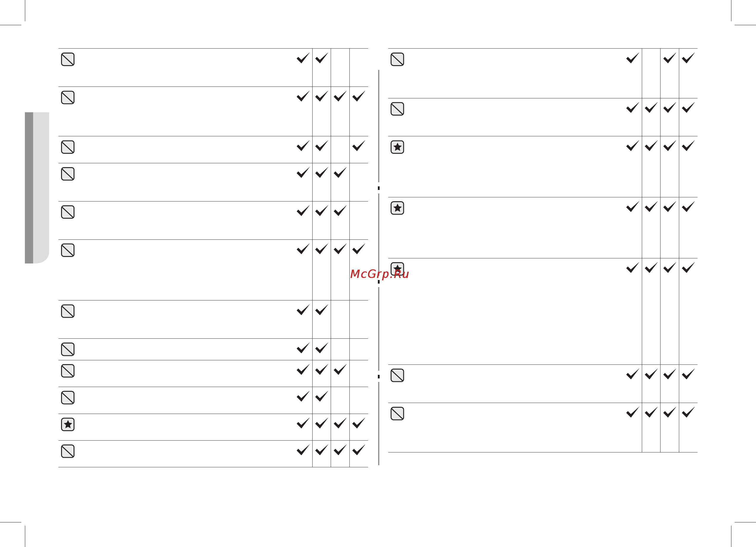Click first checkmark in left table's second row
The image size is (756, 547).
point(303,96)
